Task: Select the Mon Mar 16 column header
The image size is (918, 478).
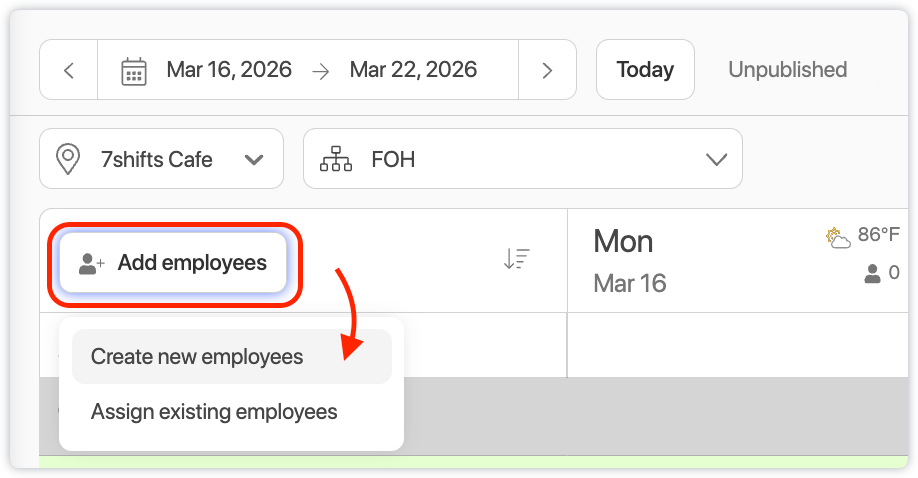Action: coord(629,260)
